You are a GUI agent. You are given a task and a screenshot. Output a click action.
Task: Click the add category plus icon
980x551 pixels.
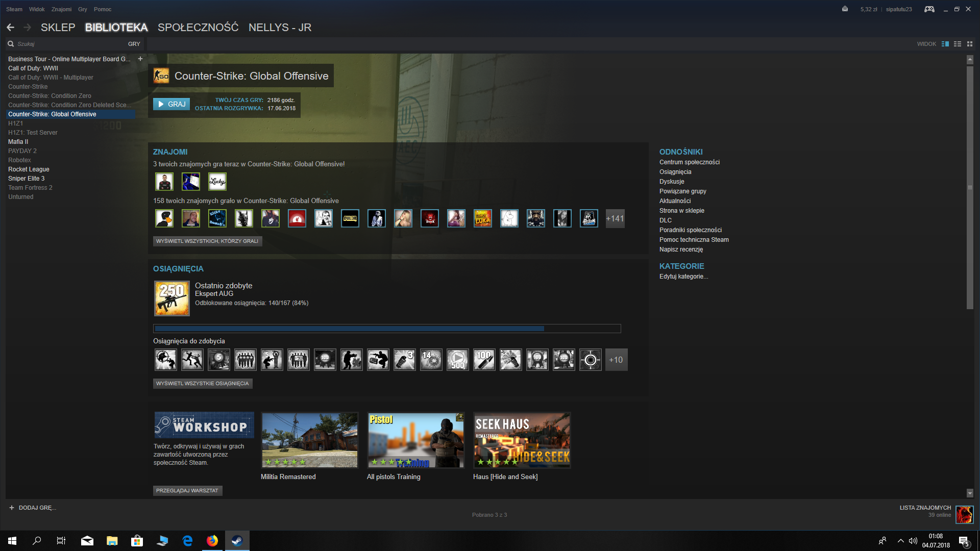[x=140, y=59]
